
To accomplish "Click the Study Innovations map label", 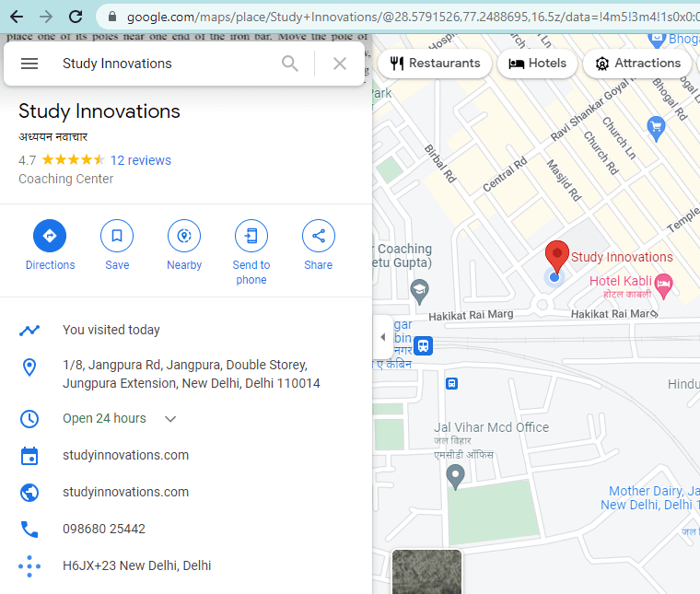I will (x=622, y=257).
